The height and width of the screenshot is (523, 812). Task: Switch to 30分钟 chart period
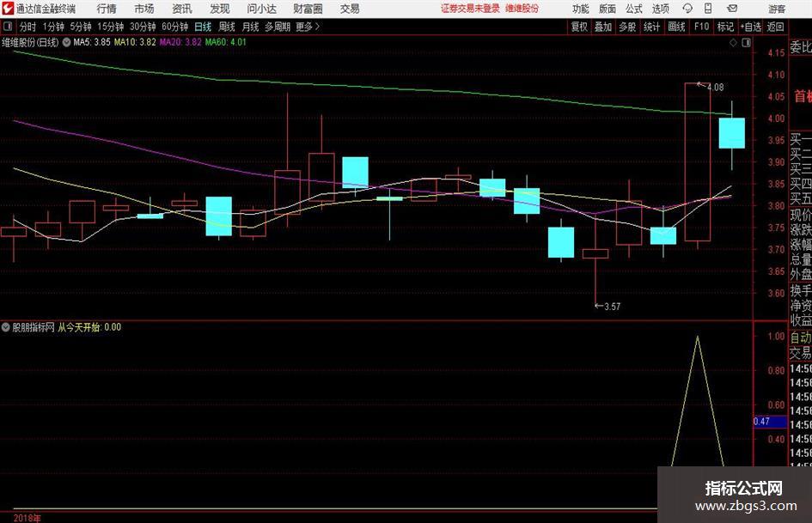click(x=143, y=27)
